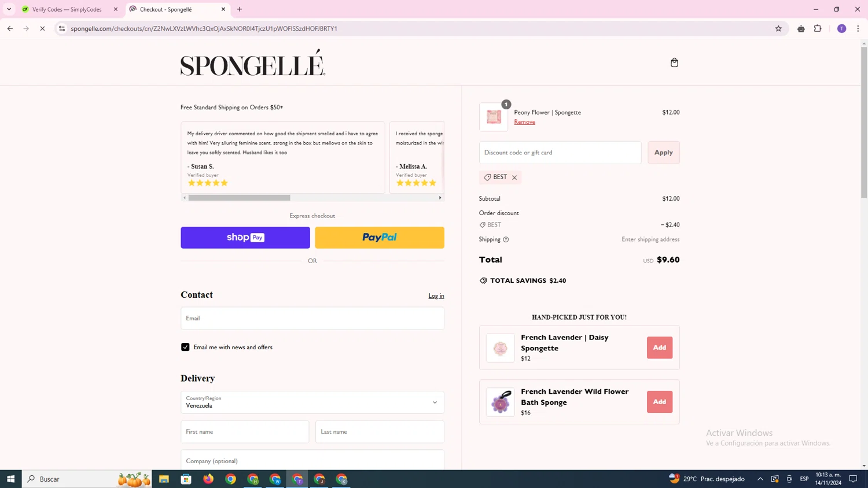The height and width of the screenshot is (488, 868).
Task: View site information icon in address bar
Action: coord(62,28)
